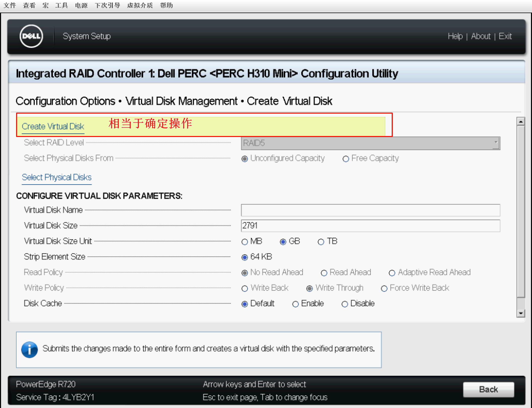The height and width of the screenshot is (408, 532).
Task: Select Unconfigured Capacity radio button
Action: (245, 159)
